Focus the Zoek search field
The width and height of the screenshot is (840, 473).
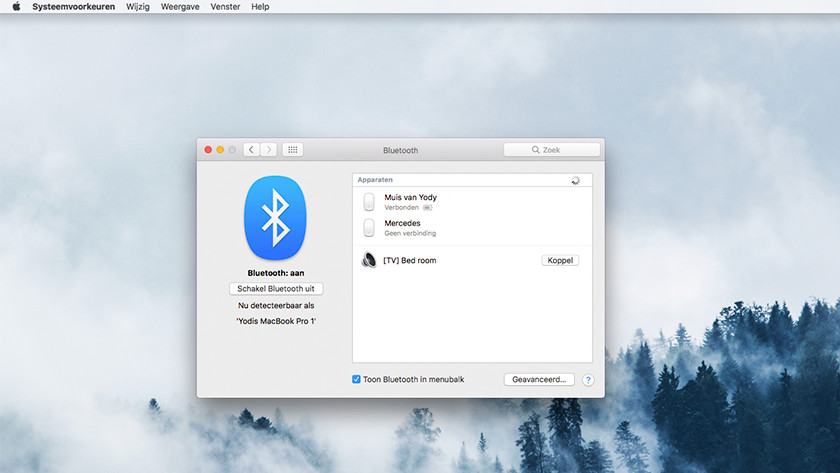click(x=552, y=149)
